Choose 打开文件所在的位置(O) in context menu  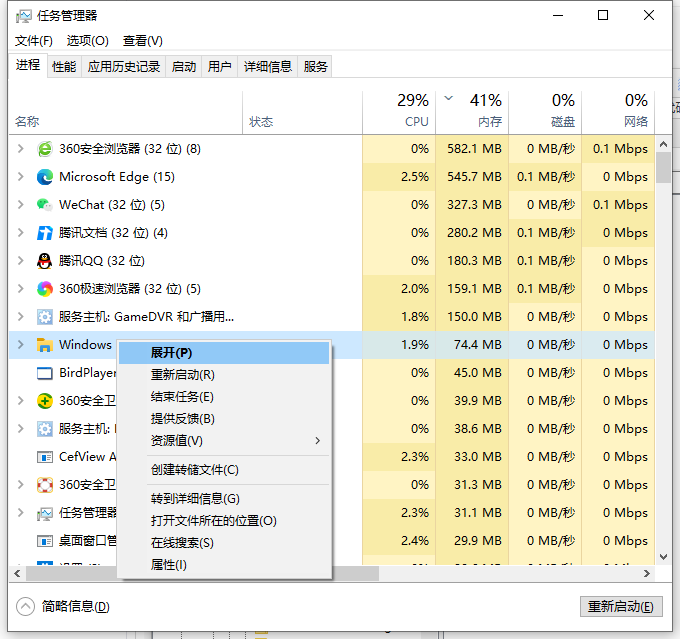point(213,520)
